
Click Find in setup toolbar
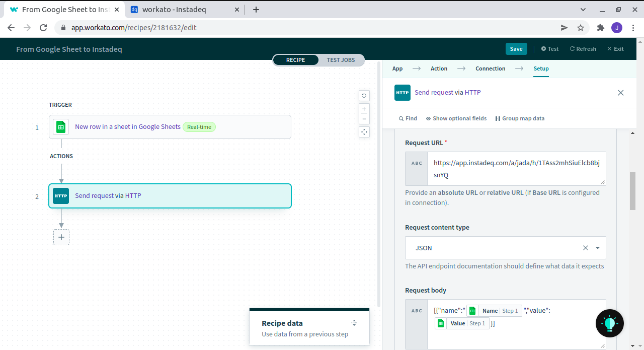tap(408, 118)
